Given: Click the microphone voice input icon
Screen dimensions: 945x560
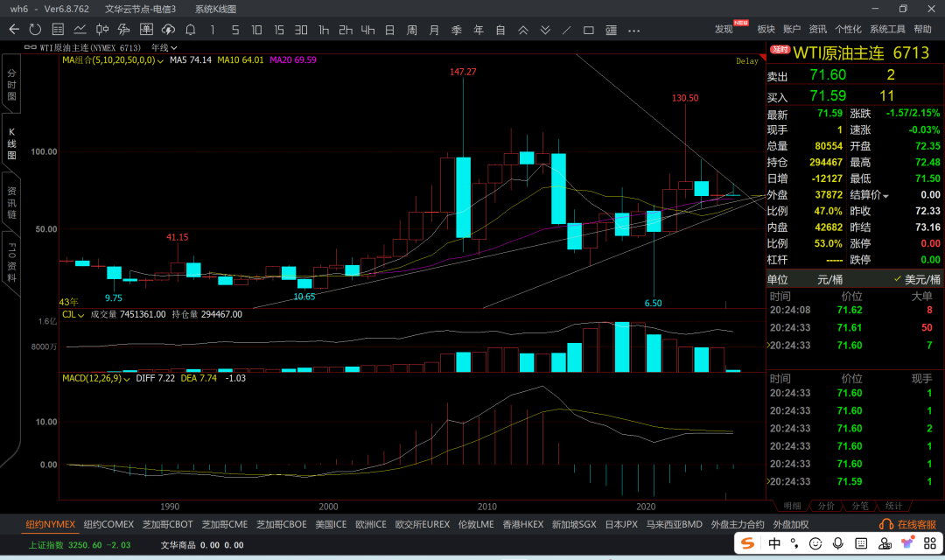Looking at the screenshot, I should tap(837, 543).
